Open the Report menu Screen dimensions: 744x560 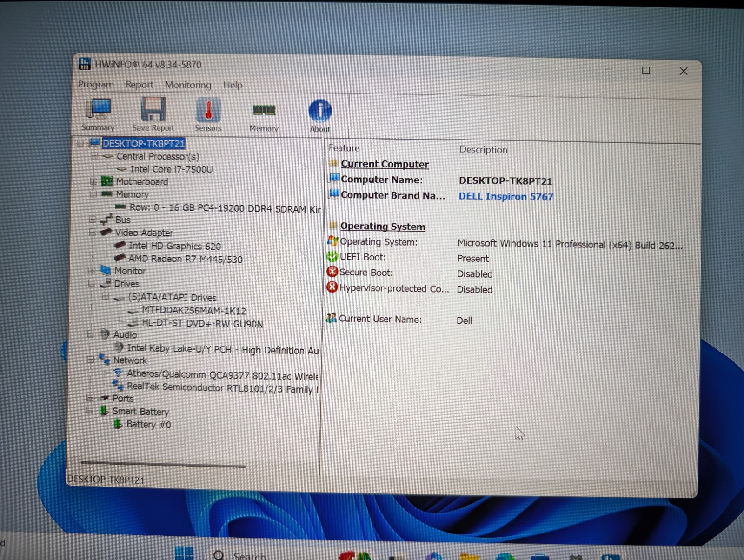[x=139, y=85]
